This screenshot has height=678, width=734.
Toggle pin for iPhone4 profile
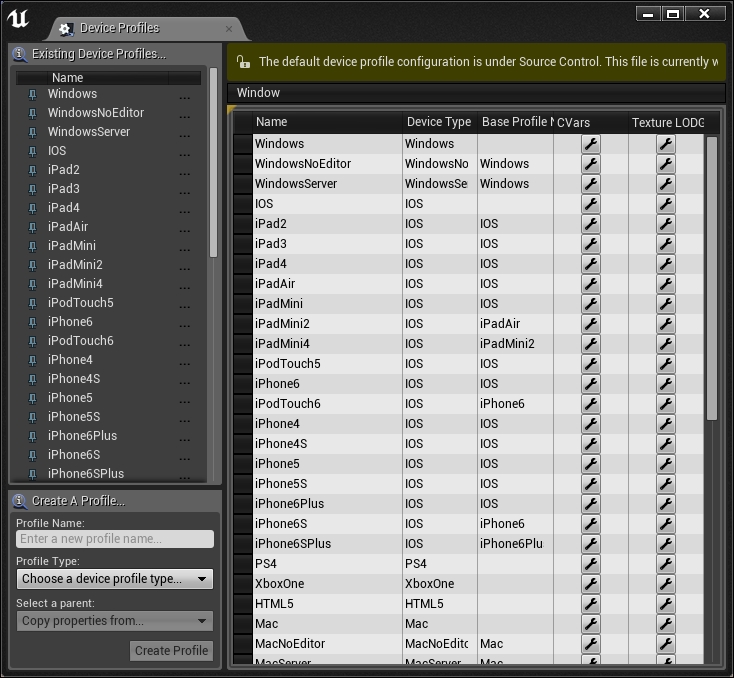click(32, 361)
